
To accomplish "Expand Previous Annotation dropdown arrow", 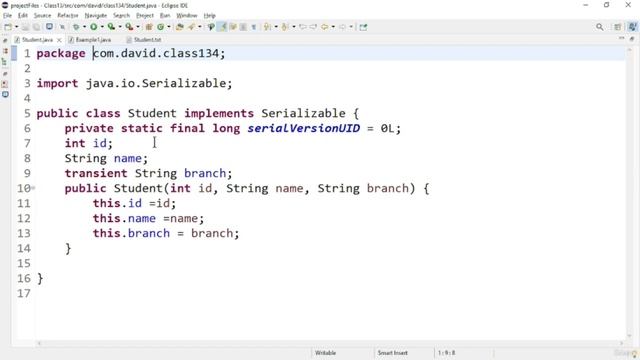I will [293, 27].
